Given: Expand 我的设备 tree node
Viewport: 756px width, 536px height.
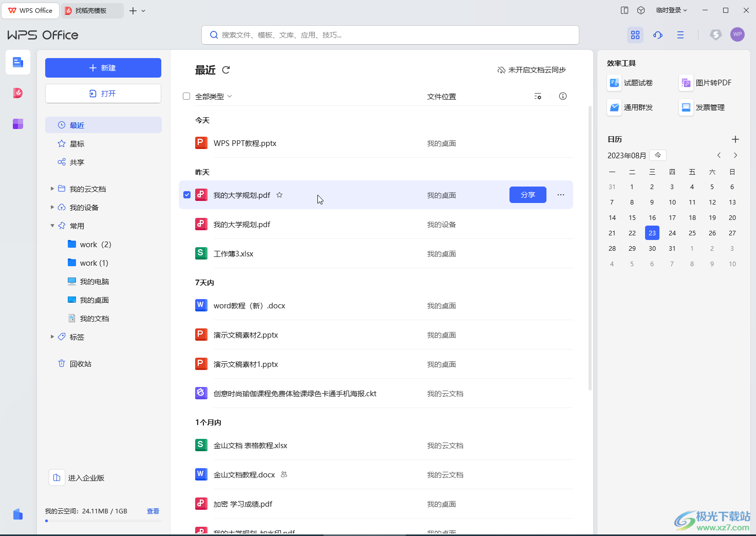Looking at the screenshot, I should (x=52, y=207).
